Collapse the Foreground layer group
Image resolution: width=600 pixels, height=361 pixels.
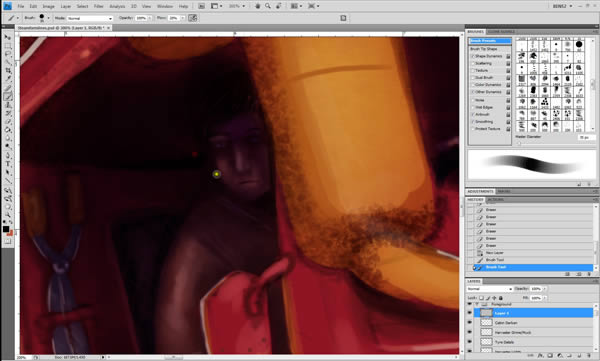[477, 304]
